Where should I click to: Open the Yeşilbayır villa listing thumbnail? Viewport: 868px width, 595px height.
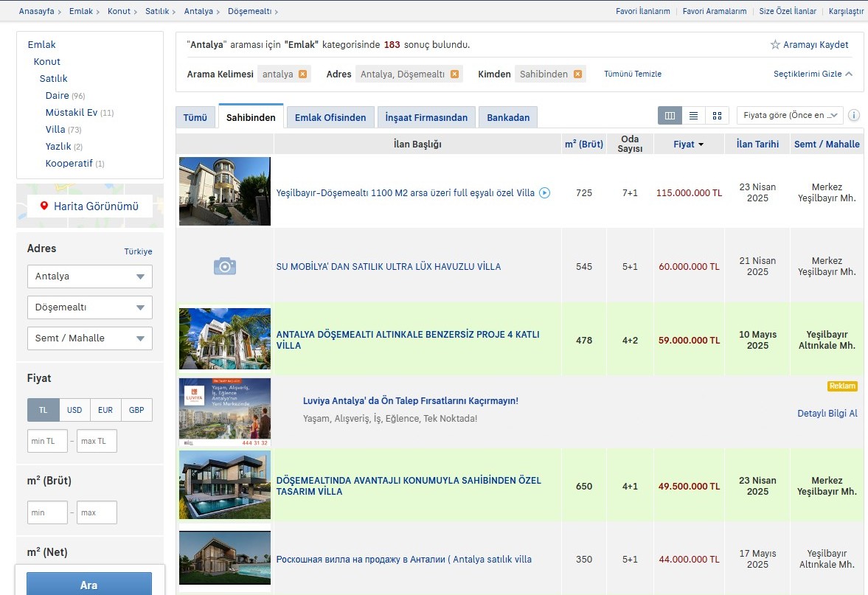(225, 192)
